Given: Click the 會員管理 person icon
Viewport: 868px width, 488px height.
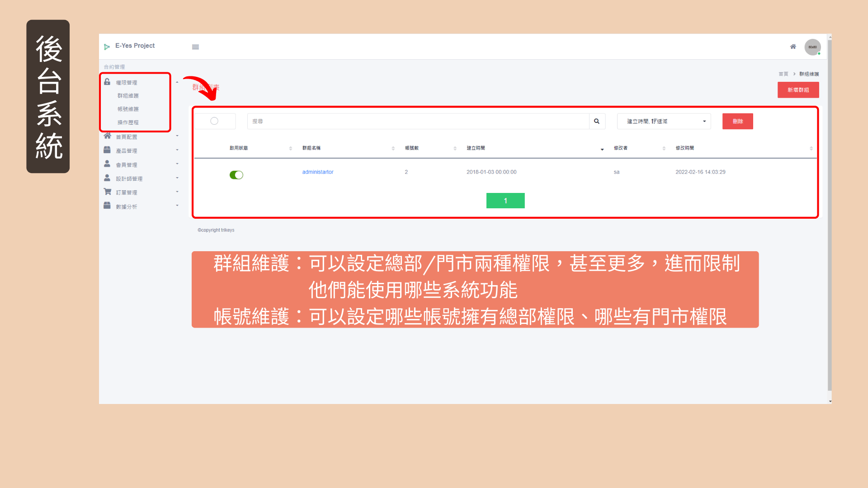Looking at the screenshot, I should pos(107,164).
